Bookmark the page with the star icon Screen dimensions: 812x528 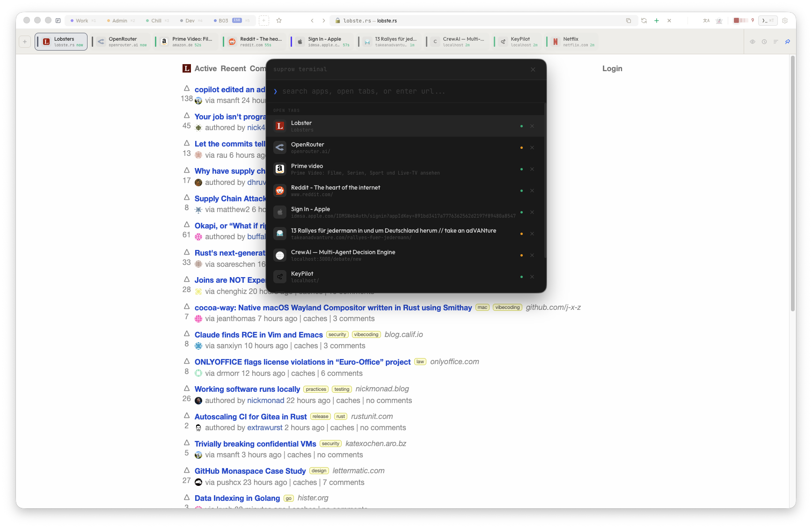(x=279, y=21)
